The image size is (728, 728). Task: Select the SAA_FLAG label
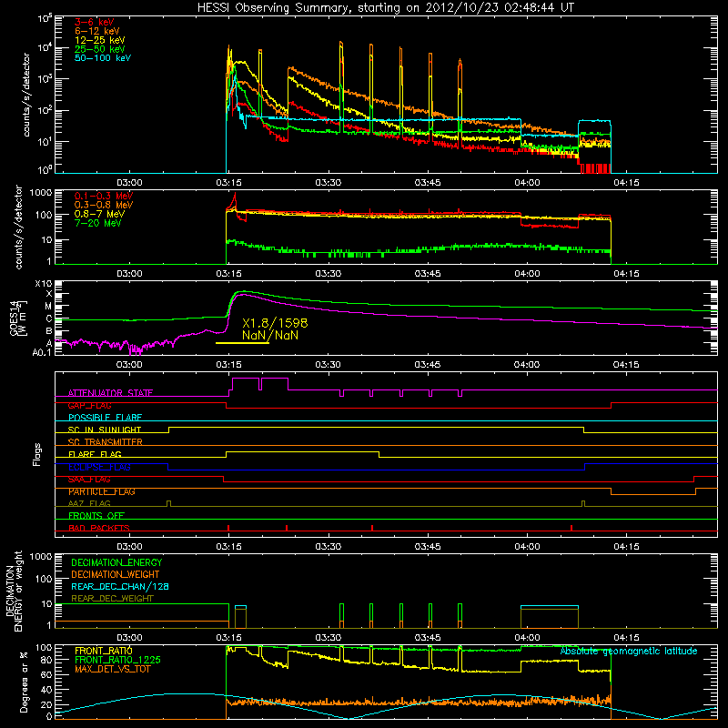(x=89, y=480)
